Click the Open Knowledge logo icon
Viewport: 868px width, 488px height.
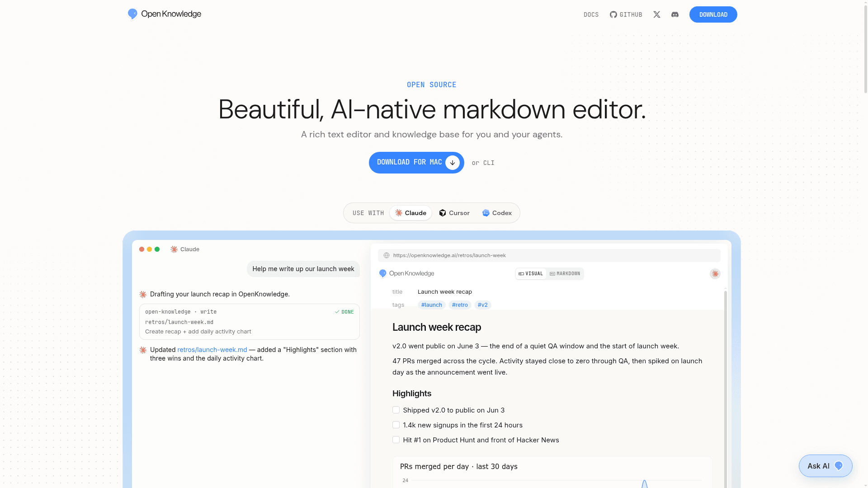tap(132, 14)
